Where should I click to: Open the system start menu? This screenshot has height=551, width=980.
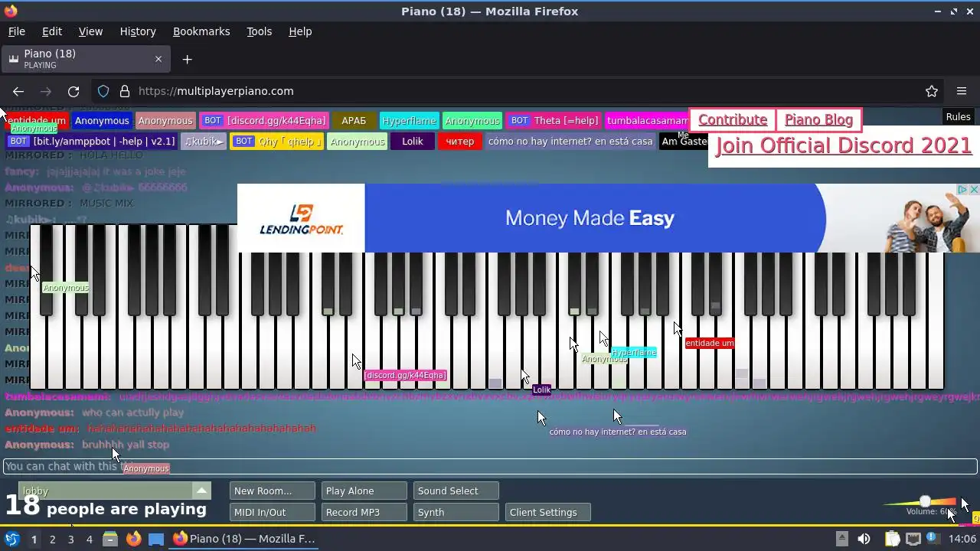point(12,539)
